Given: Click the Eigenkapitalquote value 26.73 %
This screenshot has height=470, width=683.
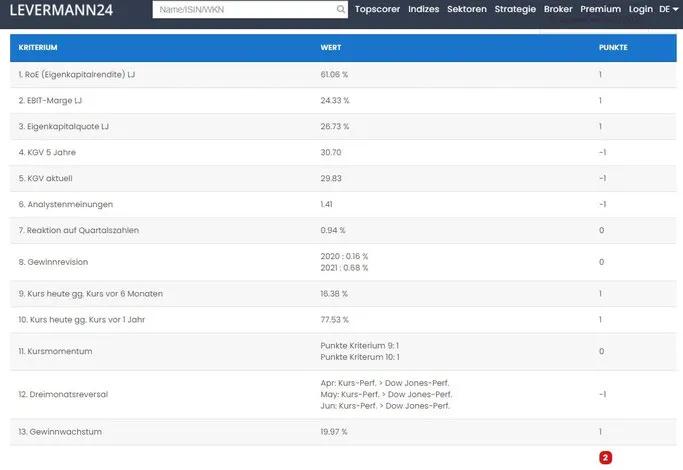Looking at the screenshot, I should pos(335,126).
